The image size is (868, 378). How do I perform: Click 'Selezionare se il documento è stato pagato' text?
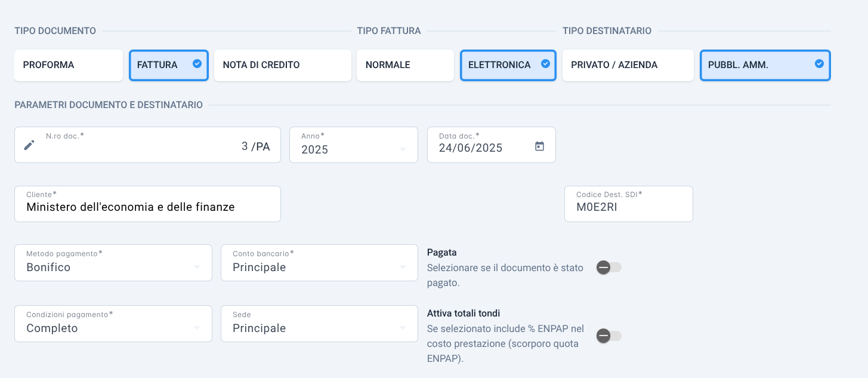click(505, 275)
